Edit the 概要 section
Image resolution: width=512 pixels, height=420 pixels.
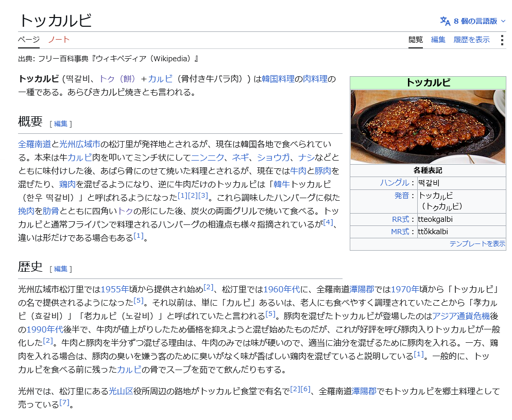(x=61, y=124)
